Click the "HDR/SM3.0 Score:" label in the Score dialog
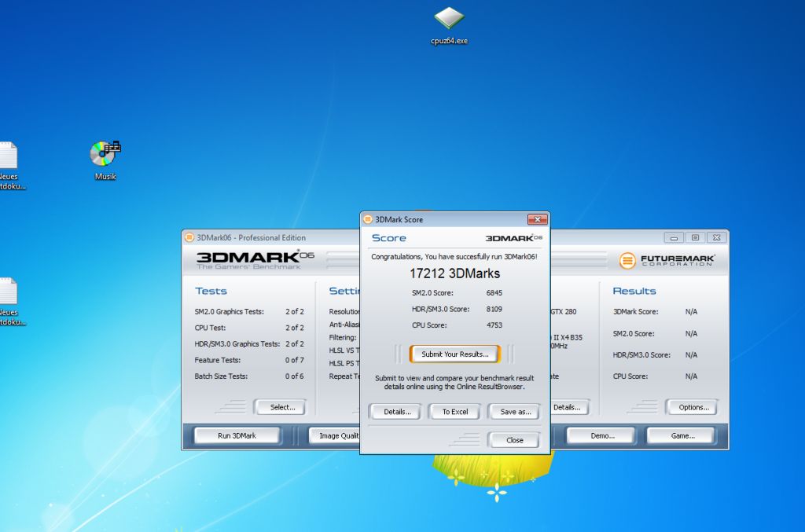Viewport: 805px width, 532px height. pos(440,309)
